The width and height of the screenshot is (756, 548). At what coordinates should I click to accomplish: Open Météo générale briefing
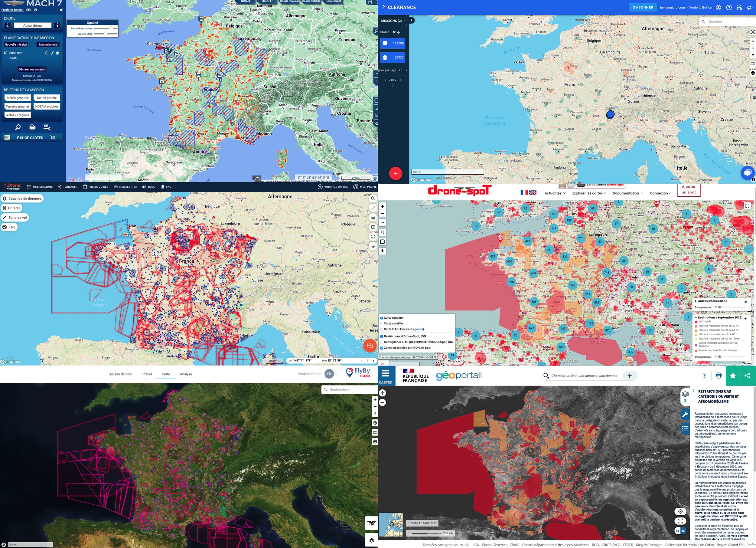(18, 98)
